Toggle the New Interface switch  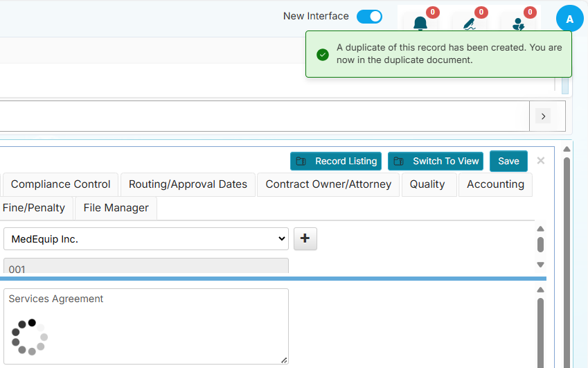(x=369, y=16)
